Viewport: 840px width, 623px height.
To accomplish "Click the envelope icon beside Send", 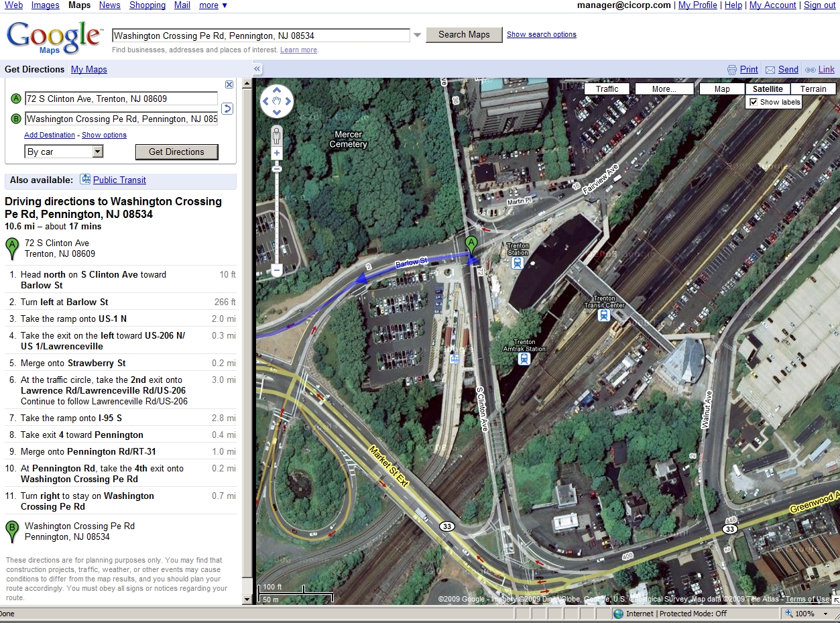I will click(x=770, y=70).
